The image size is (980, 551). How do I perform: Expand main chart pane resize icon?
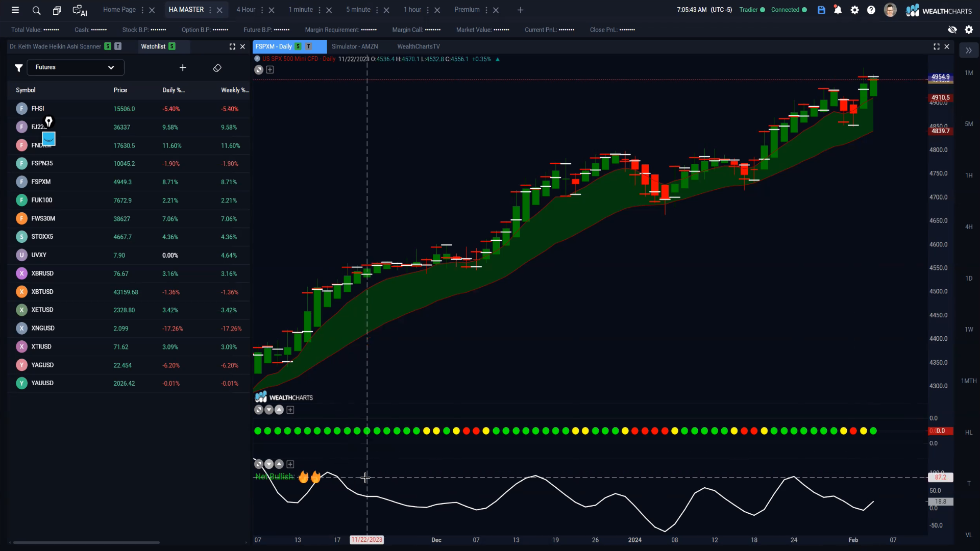pyautogui.click(x=259, y=70)
